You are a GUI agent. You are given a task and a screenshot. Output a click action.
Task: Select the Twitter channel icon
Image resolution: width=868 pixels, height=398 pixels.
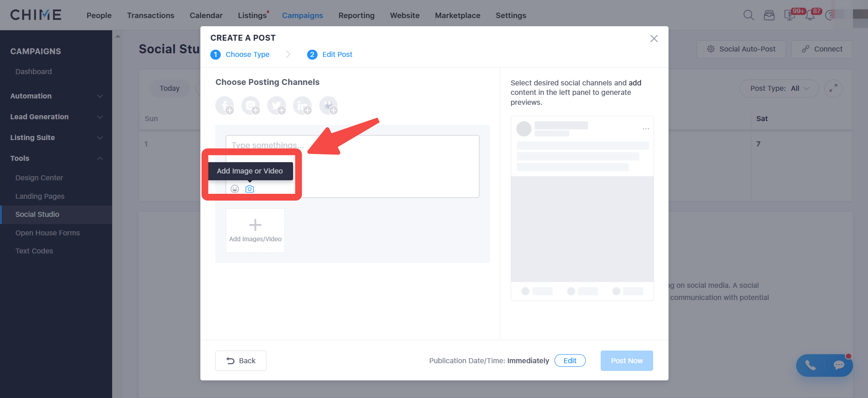277,106
